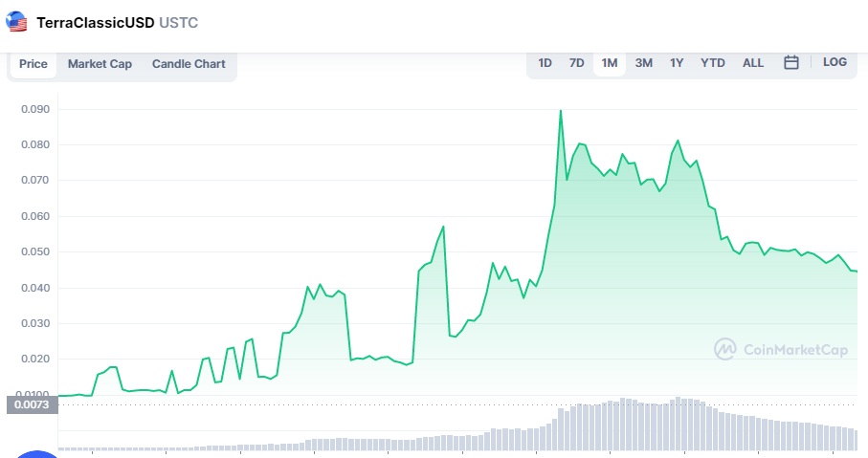Screen dimensions: 868x458
Task: Select the YTD time range
Action: pyautogui.click(x=712, y=63)
